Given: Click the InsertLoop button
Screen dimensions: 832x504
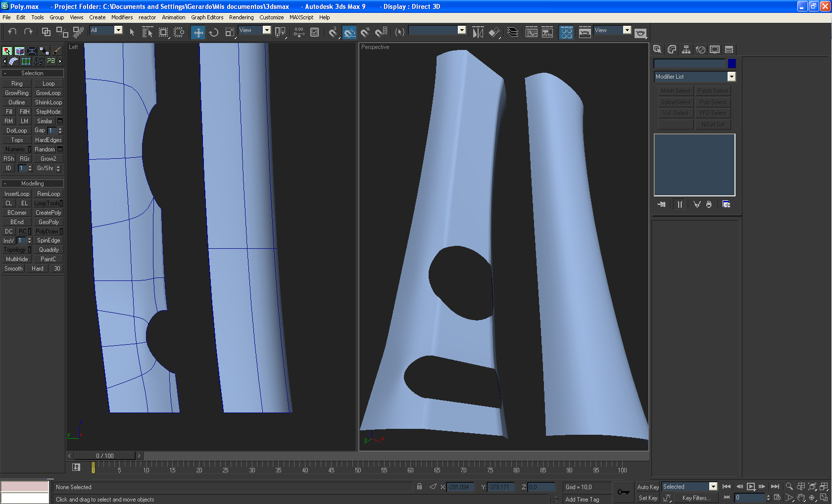Looking at the screenshot, I should [x=17, y=194].
